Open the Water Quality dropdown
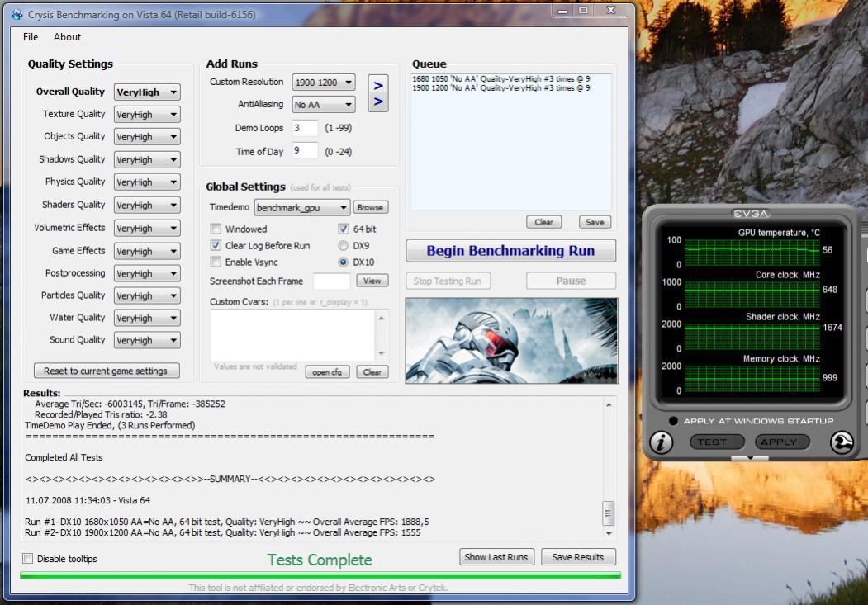Image resolution: width=868 pixels, height=605 pixels. tap(147, 318)
